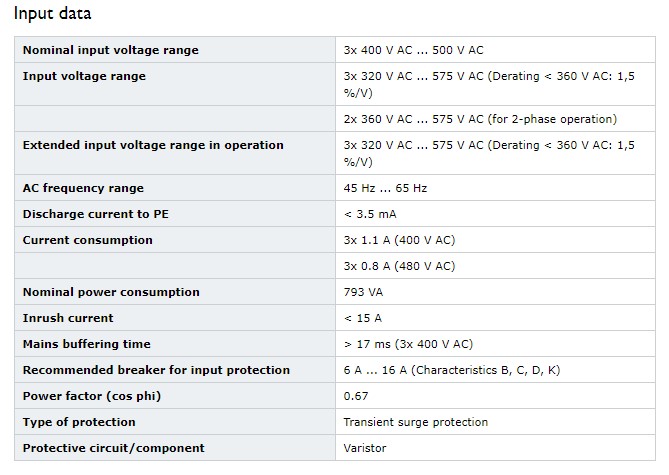The image size is (669, 475).
Task: Click the Transient surge protection value
Action: point(416,423)
